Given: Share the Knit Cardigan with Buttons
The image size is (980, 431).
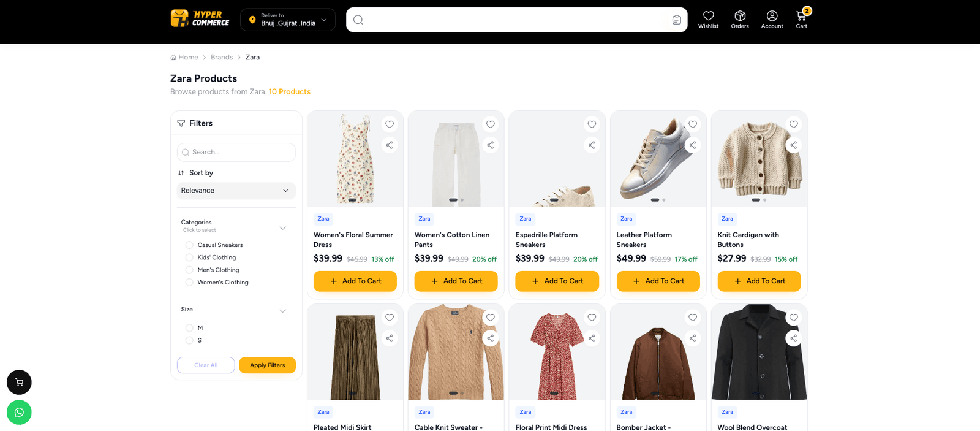Looking at the screenshot, I should tap(794, 145).
